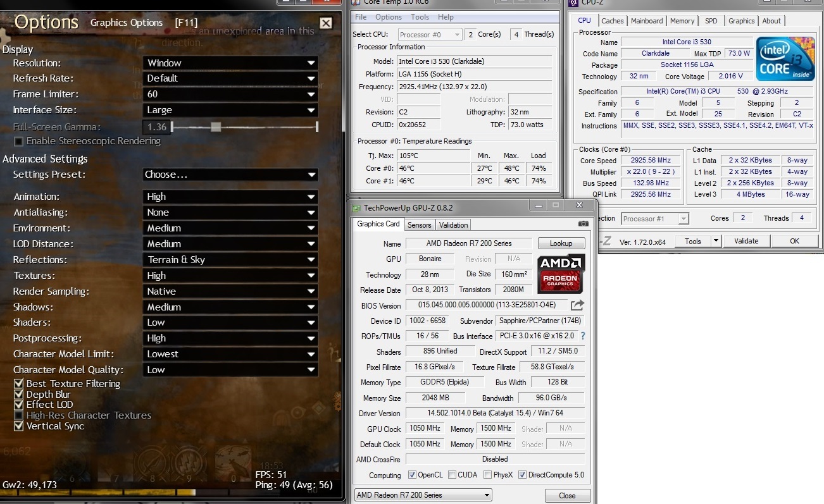The width and height of the screenshot is (824, 504).
Task: Open the Mainboard tab in CPU-Z
Action: pos(647,21)
